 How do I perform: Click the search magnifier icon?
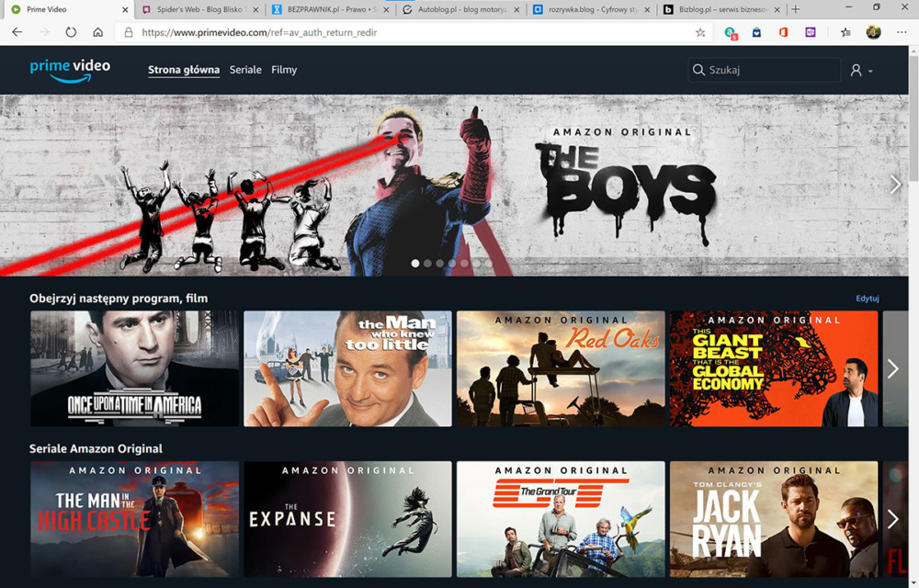(x=698, y=70)
